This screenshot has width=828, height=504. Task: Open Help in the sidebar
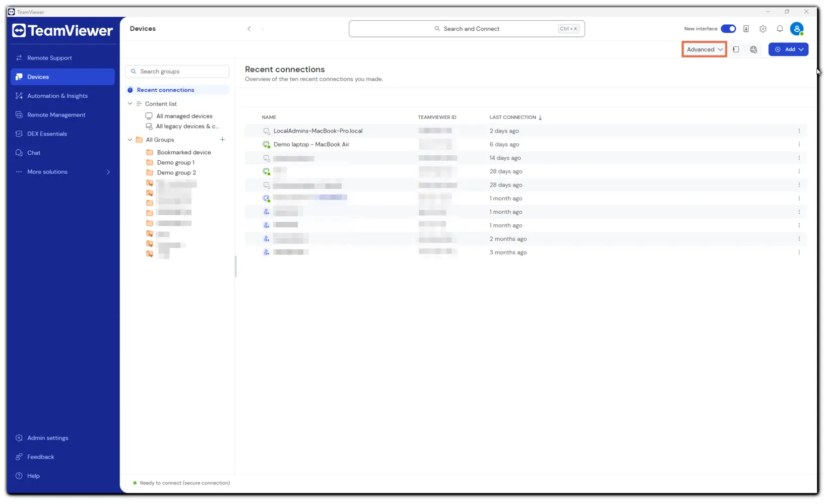[x=62, y=476]
